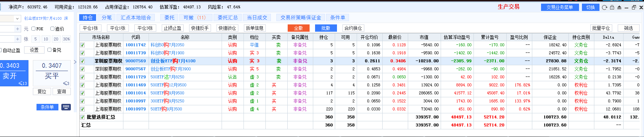644x137 pixels.
Task: Open the 当日成交 tab
Action: point(257,17)
